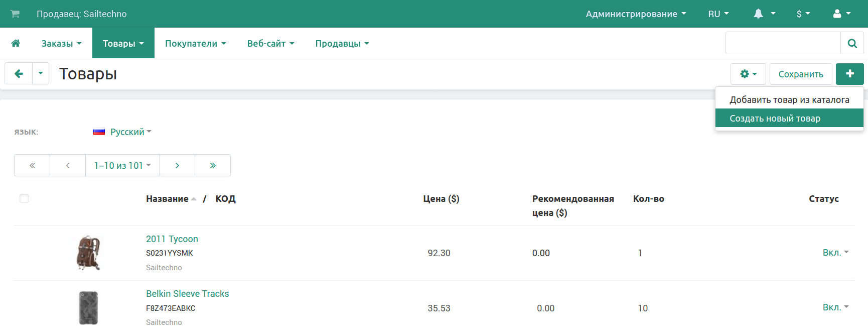Go to the next products page

pyautogui.click(x=177, y=165)
